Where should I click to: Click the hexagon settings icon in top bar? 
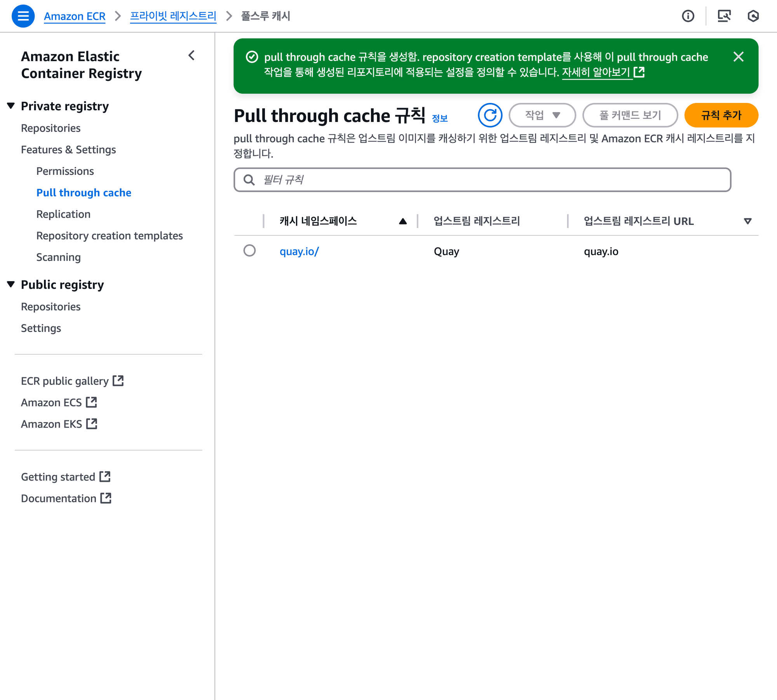[x=753, y=16]
